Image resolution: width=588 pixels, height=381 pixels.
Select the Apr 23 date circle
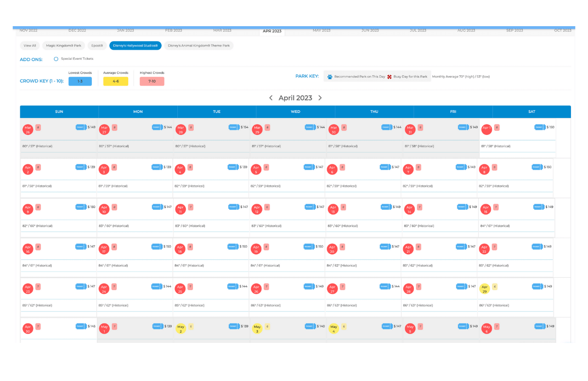point(28,289)
